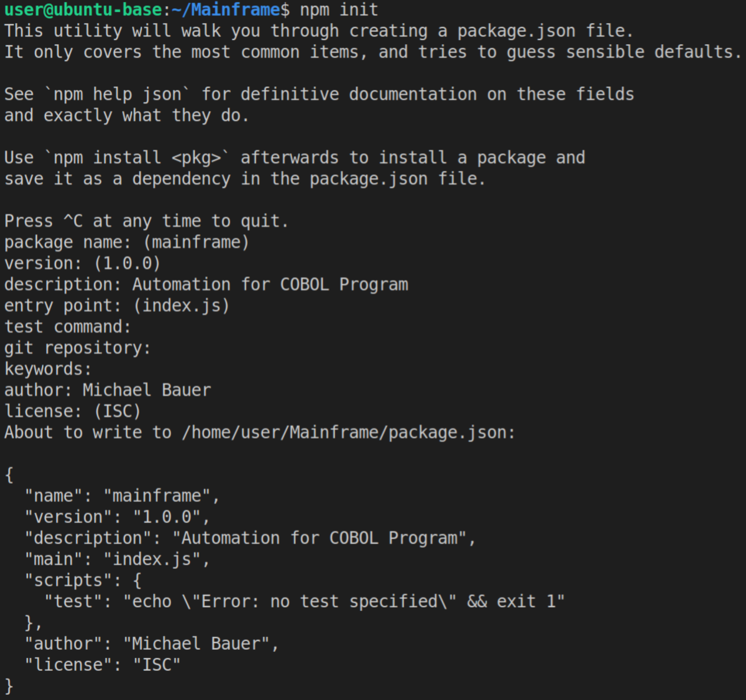
Task: Click the `npm install <pkg>` text
Action: (x=137, y=158)
